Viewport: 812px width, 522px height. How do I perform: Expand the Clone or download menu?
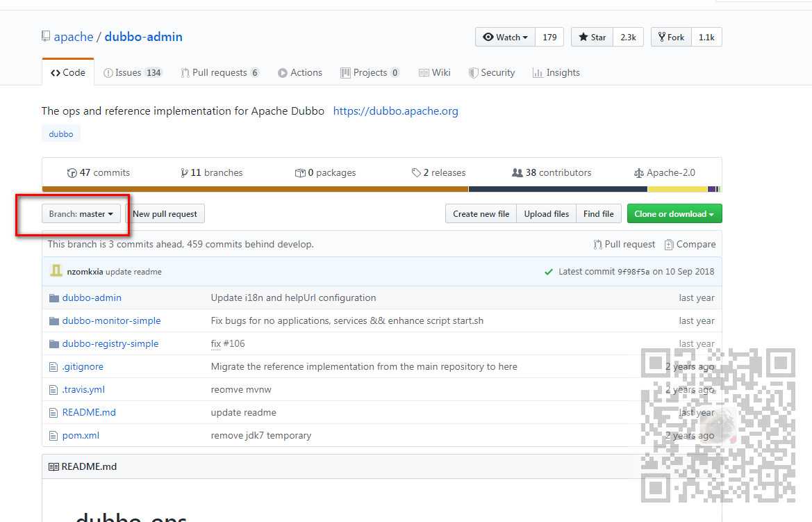(x=674, y=213)
